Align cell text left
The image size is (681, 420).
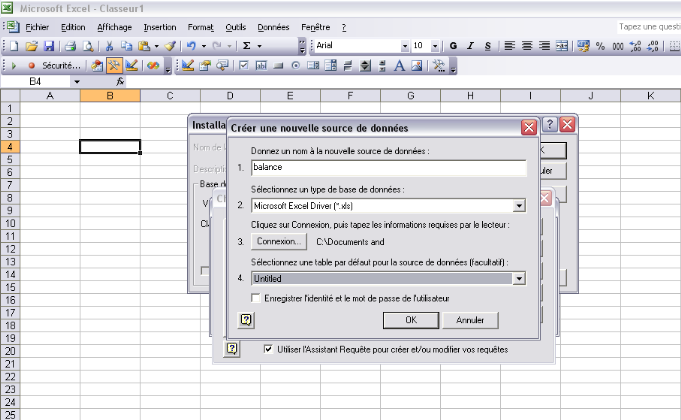click(x=509, y=46)
